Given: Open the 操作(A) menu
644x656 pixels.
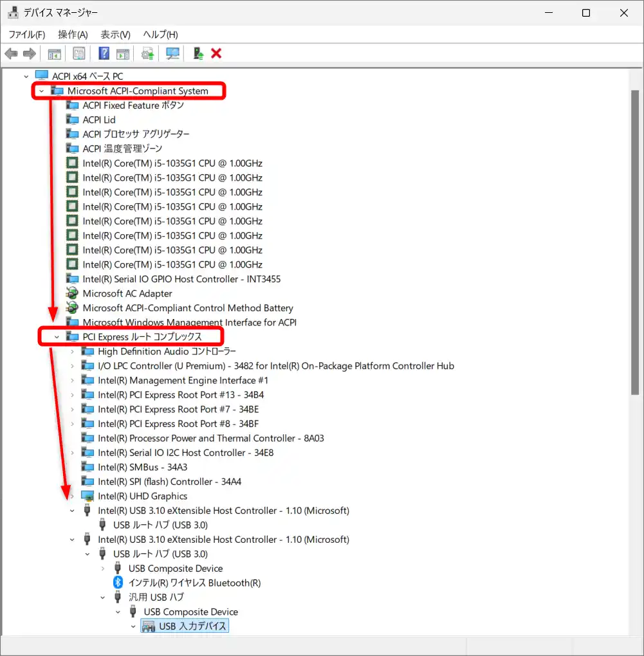Looking at the screenshot, I should pos(73,35).
